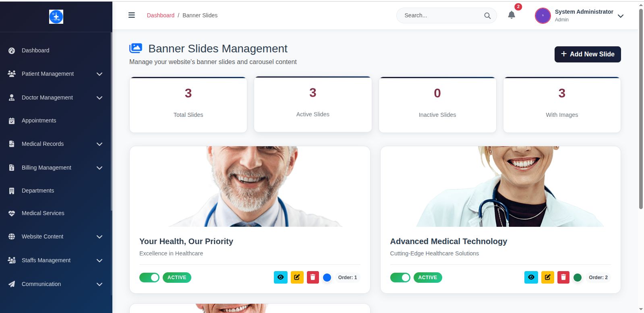
Task: Click the Medical Records file icon
Action: click(12, 144)
